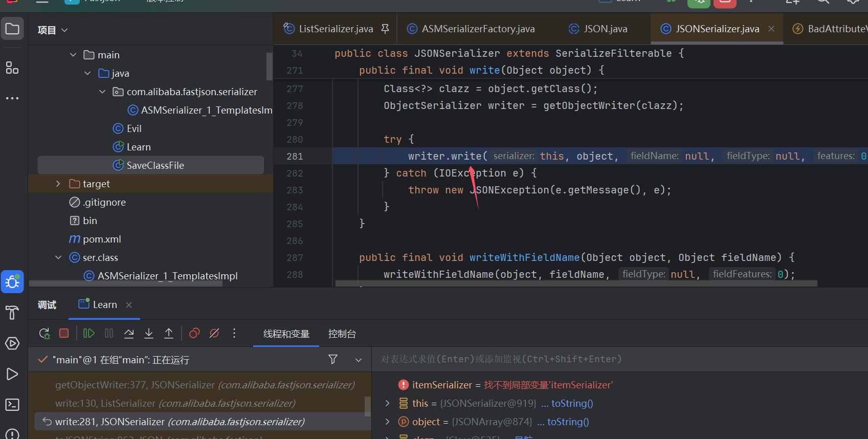
Task: Select SaveClassFile in project tree
Action: tap(150, 165)
